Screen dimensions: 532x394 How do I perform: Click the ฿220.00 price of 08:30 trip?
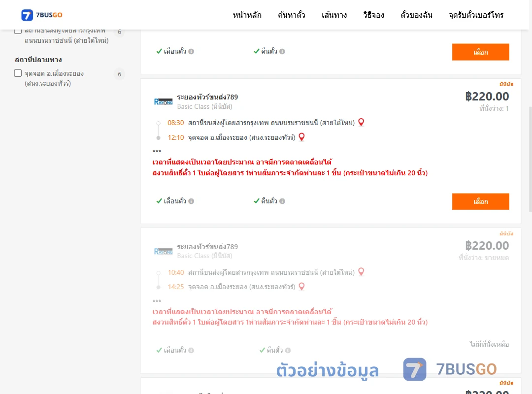(x=487, y=97)
